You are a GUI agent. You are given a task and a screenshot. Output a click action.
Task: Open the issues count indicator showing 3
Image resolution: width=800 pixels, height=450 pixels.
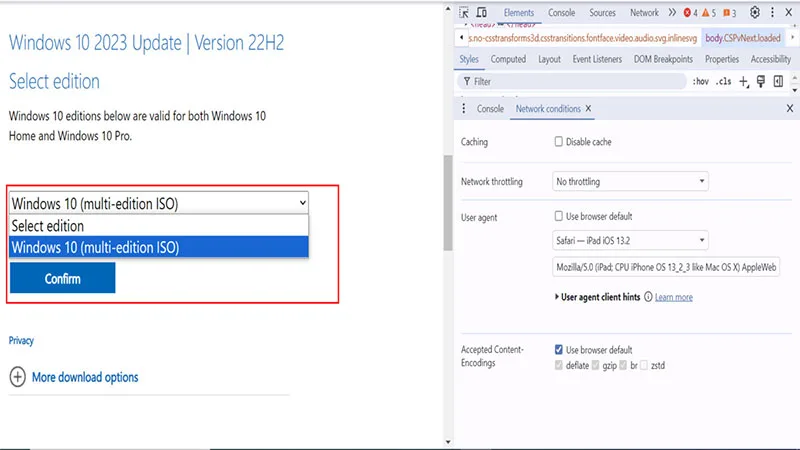[730, 13]
